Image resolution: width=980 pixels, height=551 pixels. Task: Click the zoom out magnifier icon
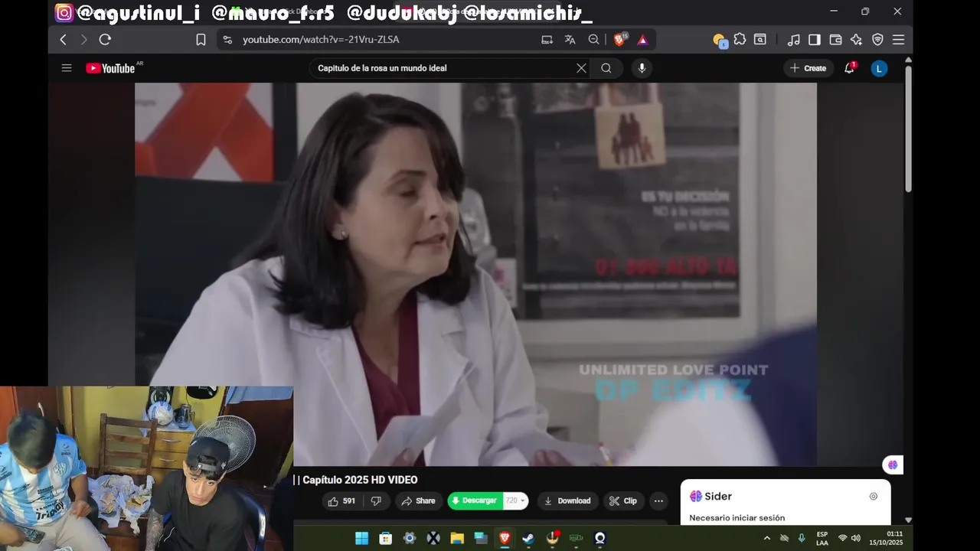pos(593,40)
